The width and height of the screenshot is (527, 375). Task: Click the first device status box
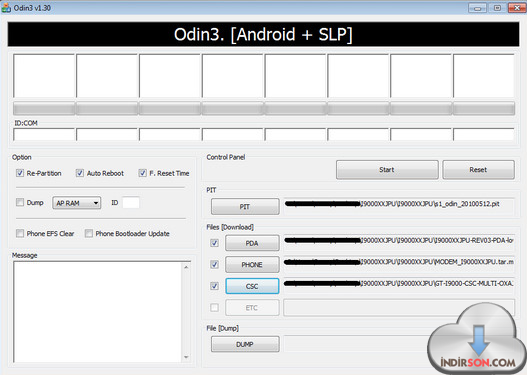click(x=44, y=76)
